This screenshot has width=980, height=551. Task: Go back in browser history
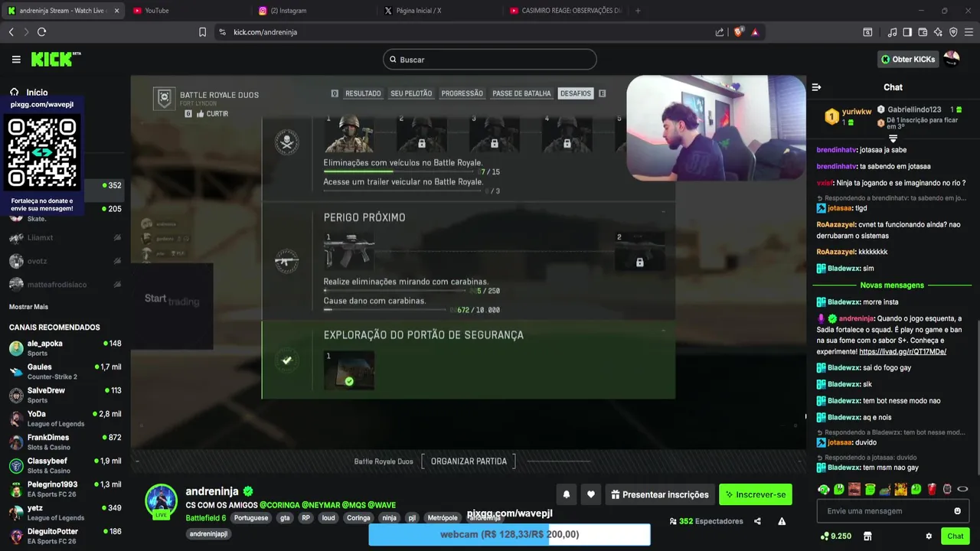(x=11, y=32)
